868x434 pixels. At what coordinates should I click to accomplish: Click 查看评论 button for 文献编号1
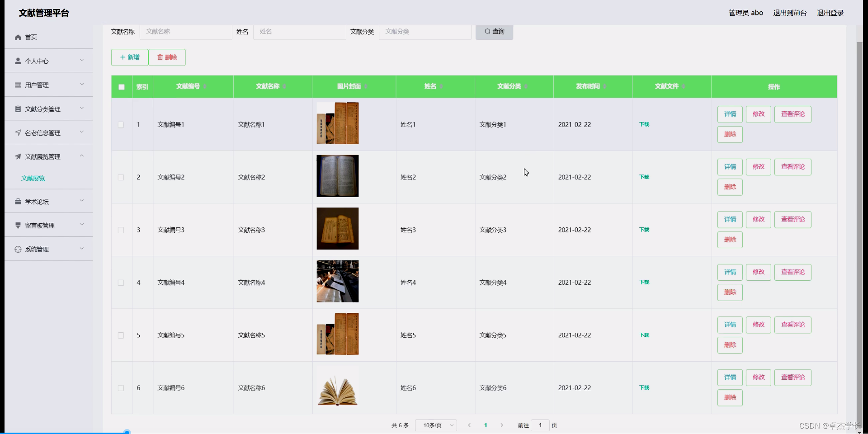(793, 114)
